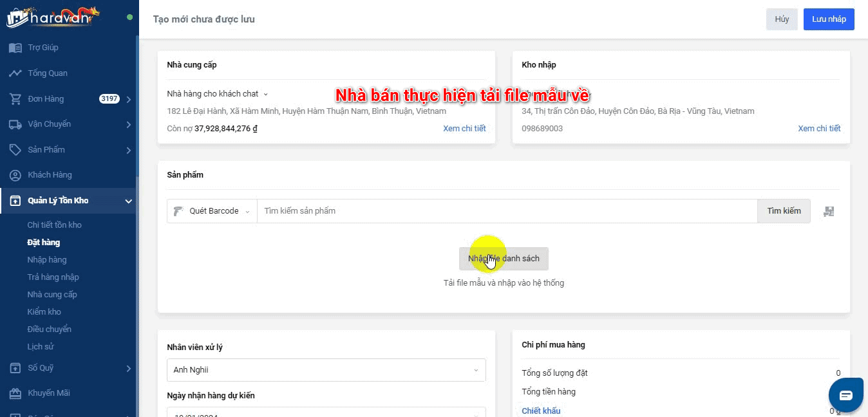Open Trợ Giúp menu item
Screen dimensions: 868x417
[x=43, y=48]
